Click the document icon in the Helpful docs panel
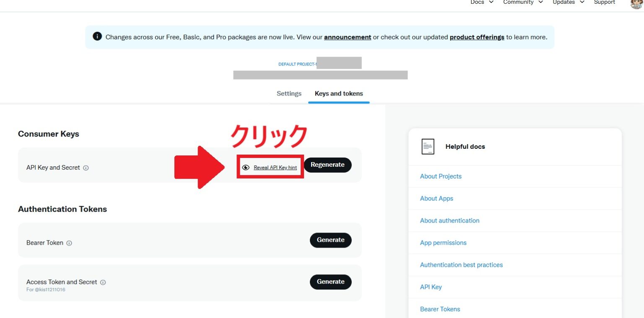644x318 pixels. 428,146
